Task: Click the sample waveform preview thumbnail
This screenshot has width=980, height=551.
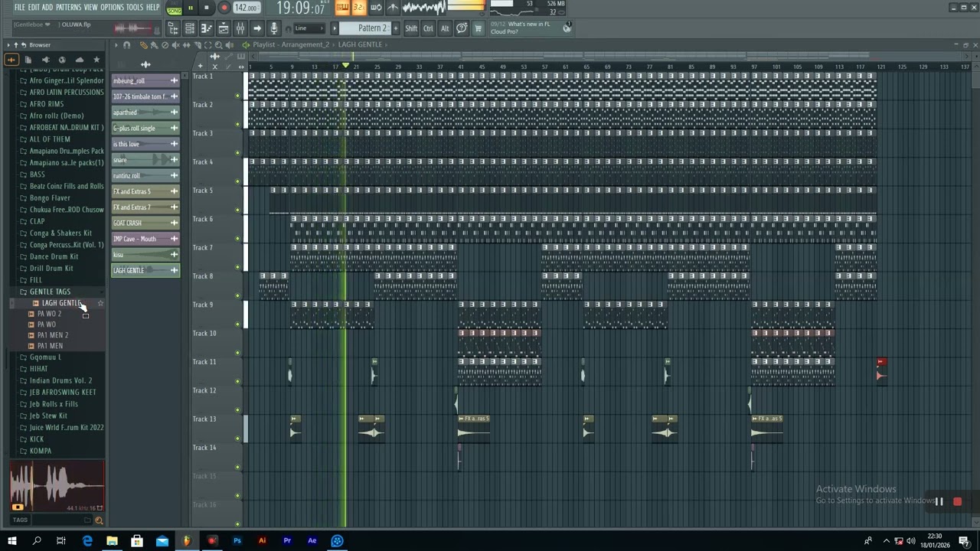Action: click(x=57, y=486)
